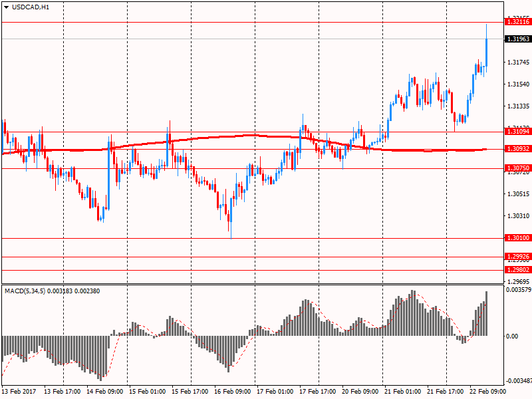Viewport: 532px width, 399px height.
Task: Click the 14 Feb 09:00 time label
Action: 105,391
